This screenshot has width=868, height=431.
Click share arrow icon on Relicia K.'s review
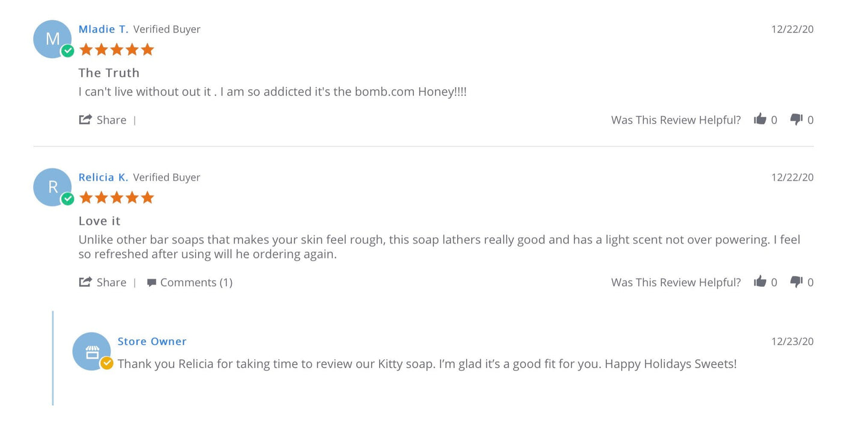85,282
